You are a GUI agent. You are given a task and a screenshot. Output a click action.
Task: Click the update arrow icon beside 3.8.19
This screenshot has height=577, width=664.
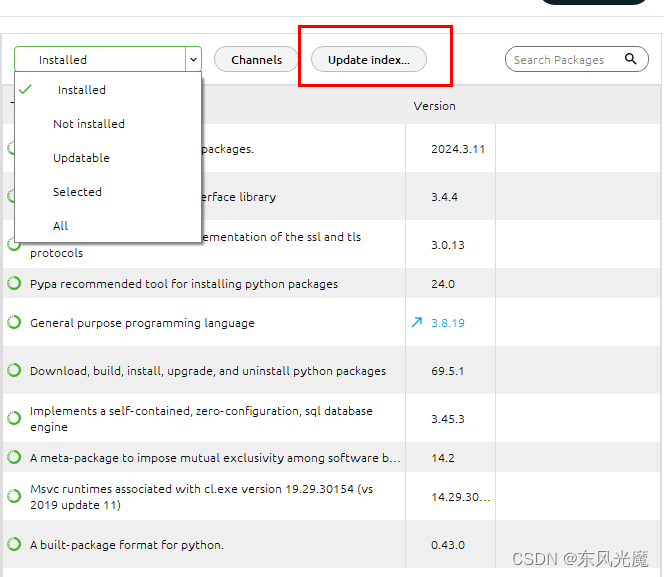(417, 323)
